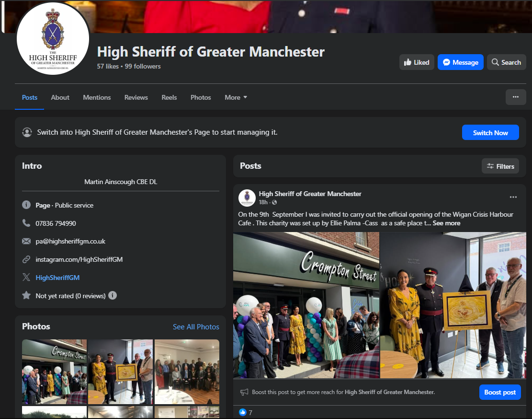Viewport: 532px width, 419px height.
Task: Open the post three-dot options menu
Action: tap(513, 197)
